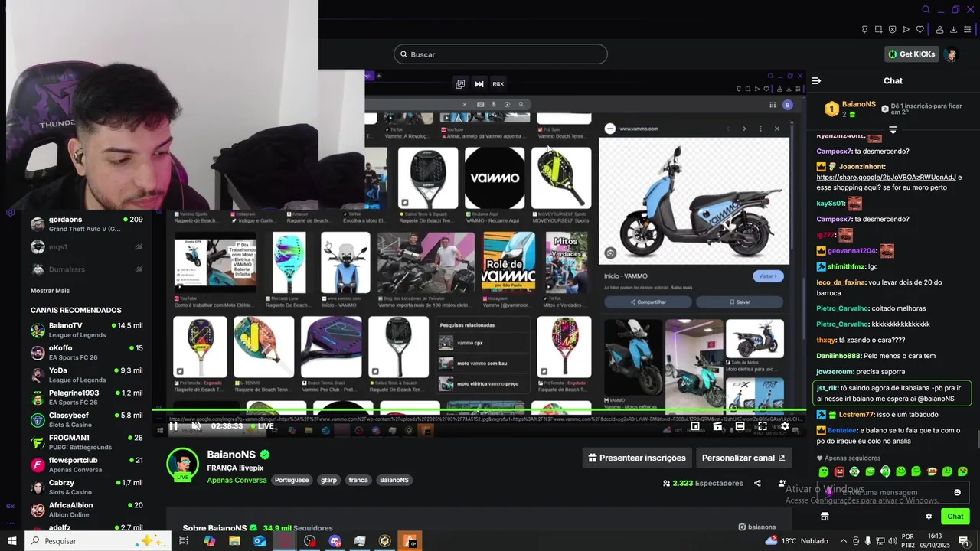Open oKoffo recommended channel
Image resolution: width=980 pixels, height=551 pixels.
point(87,353)
